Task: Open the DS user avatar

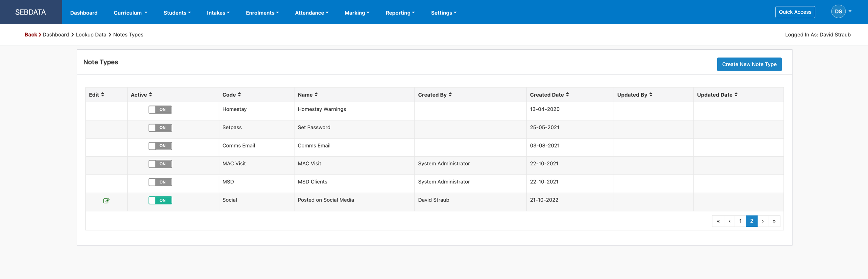Action: pyautogui.click(x=838, y=12)
